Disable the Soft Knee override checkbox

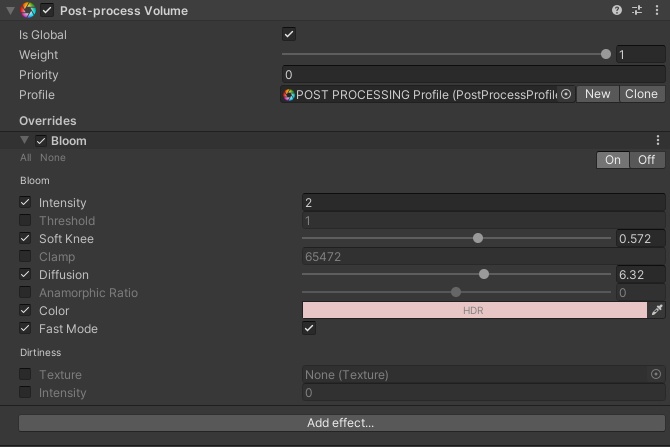tap(26, 239)
